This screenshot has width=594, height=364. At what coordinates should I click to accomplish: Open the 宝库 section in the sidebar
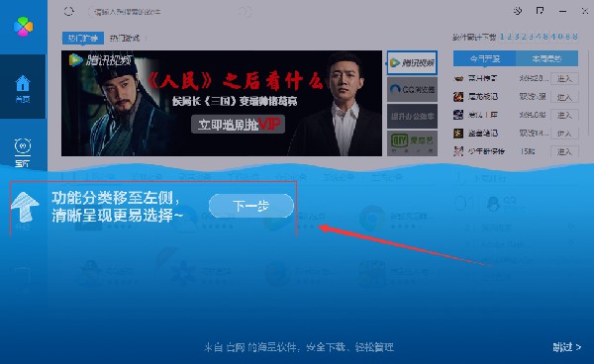(x=23, y=153)
